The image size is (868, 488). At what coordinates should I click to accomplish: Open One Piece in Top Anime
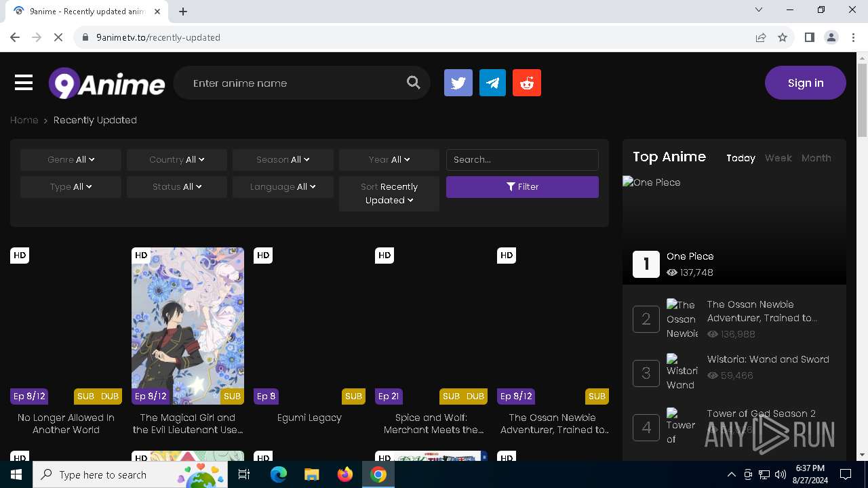(x=690, y=256)
